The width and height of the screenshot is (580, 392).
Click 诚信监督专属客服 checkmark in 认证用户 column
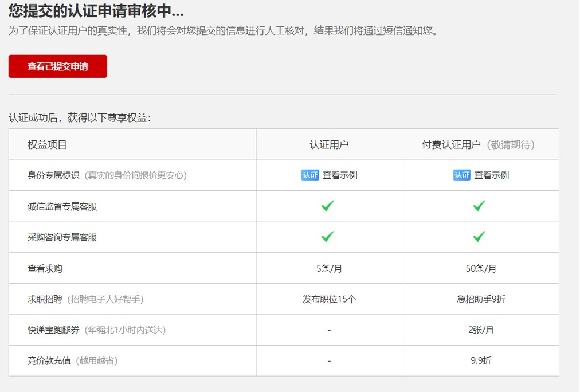(327, 206)
